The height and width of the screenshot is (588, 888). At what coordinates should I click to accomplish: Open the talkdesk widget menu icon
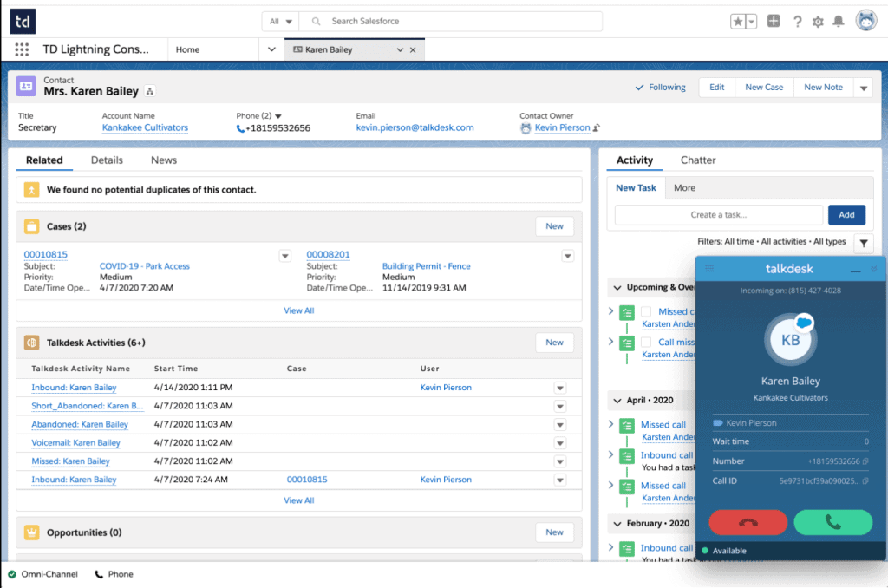click(709, 269)
